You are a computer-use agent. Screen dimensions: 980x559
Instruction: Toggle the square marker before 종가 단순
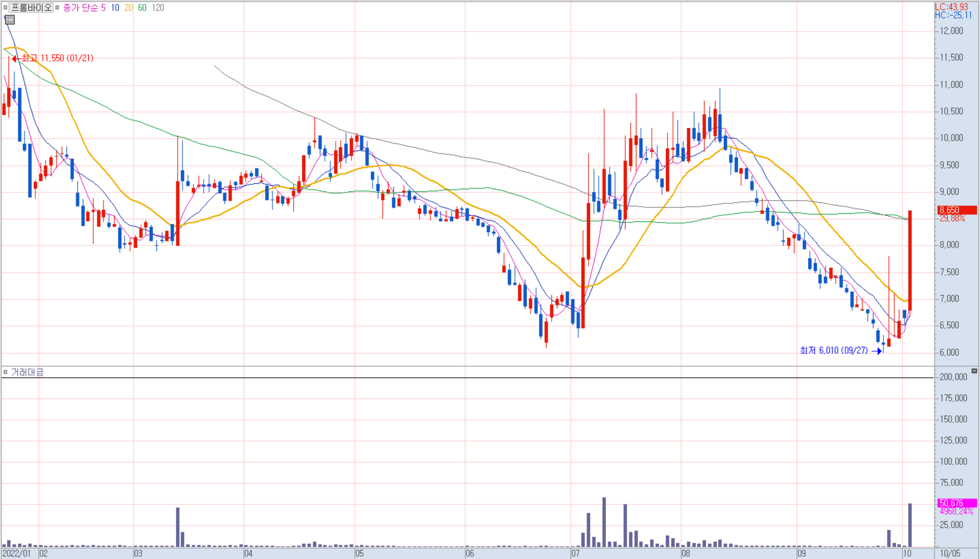point(57,7)
